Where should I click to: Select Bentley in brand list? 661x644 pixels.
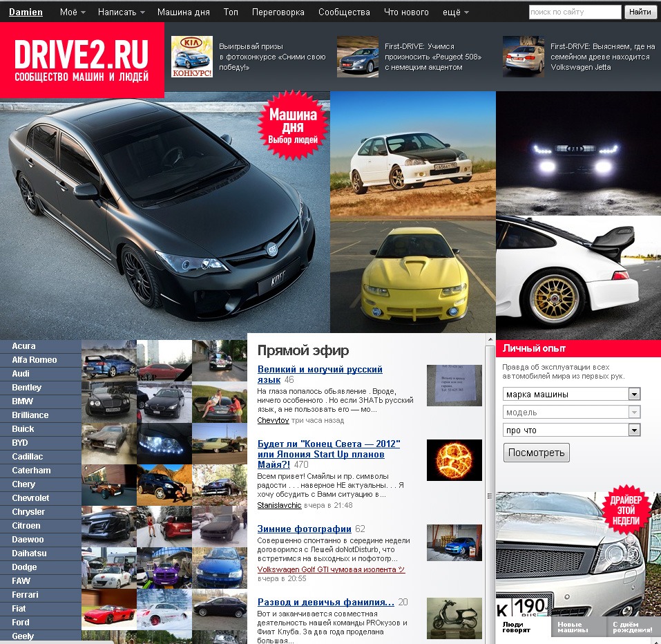tap(26, 388)
